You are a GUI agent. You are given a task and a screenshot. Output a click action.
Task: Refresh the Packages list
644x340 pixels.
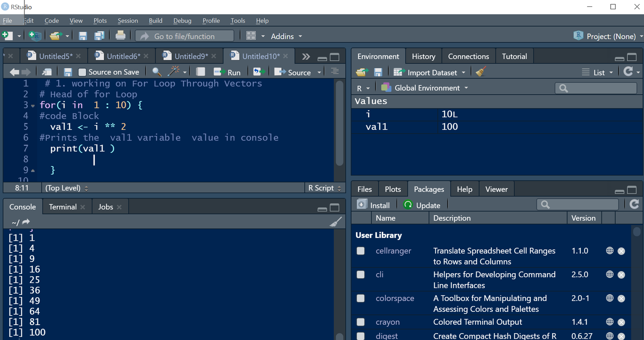tap(634, 204)
